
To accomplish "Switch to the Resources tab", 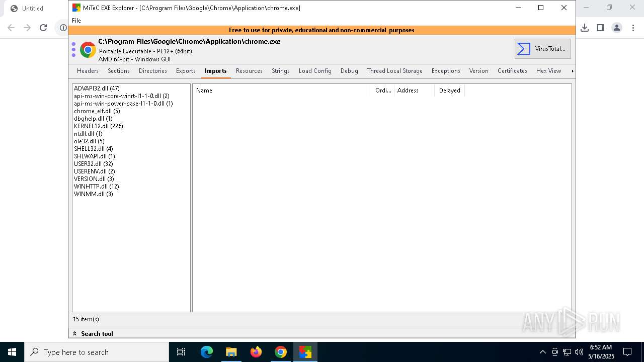I will click(x=249, y=71).
